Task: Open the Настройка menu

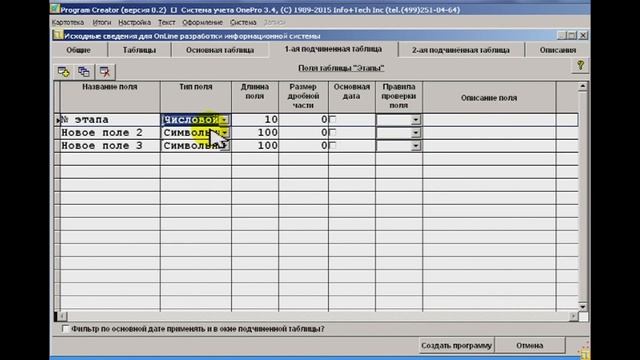Action: (134, 22)
